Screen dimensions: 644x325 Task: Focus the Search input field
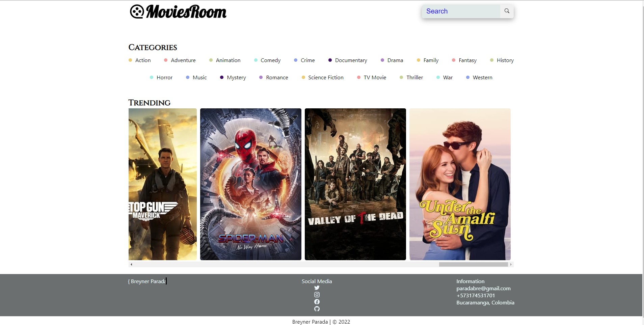[461, 11]
